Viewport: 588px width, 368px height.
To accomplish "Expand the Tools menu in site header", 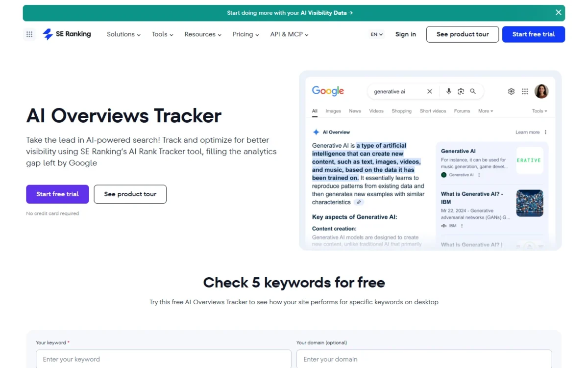I will [x=162, y=34].
